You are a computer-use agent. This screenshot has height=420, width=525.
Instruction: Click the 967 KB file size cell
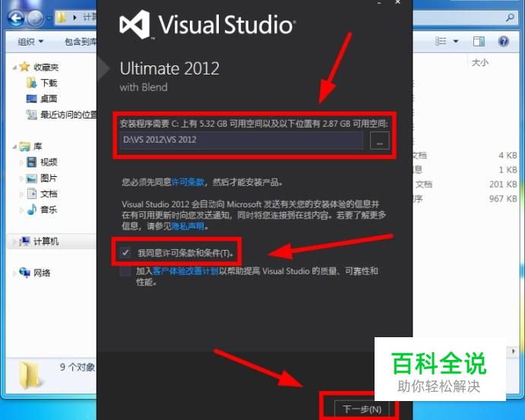(503, 198)
